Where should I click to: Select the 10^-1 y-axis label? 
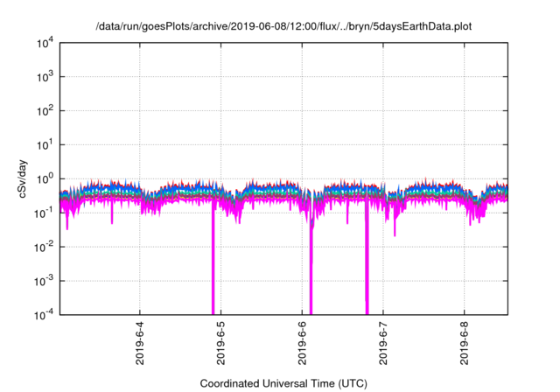coord(44,213)
